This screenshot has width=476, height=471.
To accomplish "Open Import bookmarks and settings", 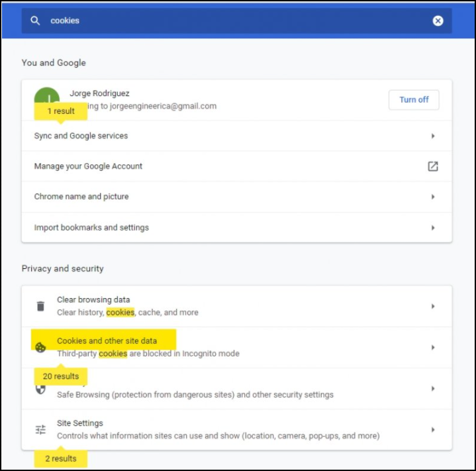I will 236,227.
